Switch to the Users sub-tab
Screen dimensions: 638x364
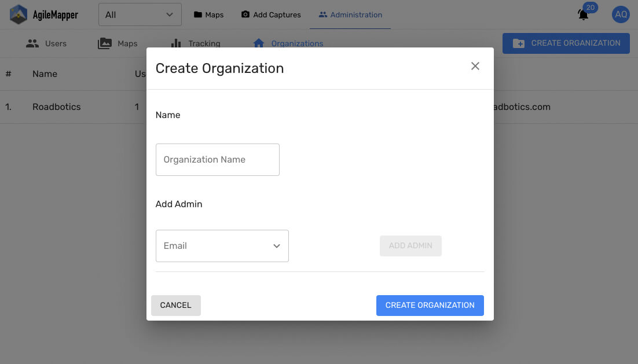click(x=46, y=43)
